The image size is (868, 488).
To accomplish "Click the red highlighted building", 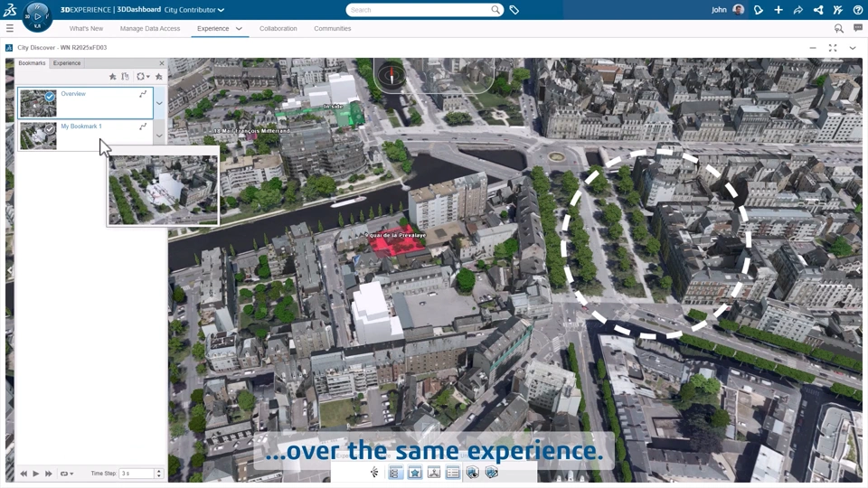I will (395, 243).
